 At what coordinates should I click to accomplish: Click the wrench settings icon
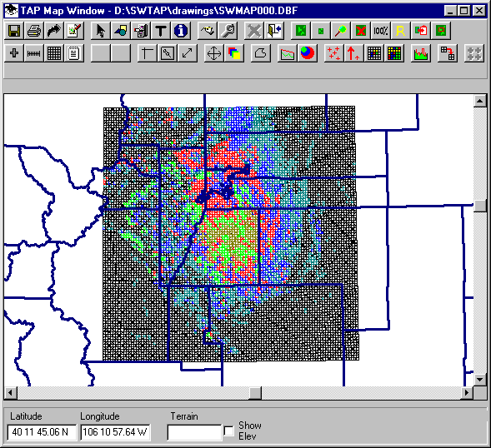pyautogui.click(x=228, y=31)
